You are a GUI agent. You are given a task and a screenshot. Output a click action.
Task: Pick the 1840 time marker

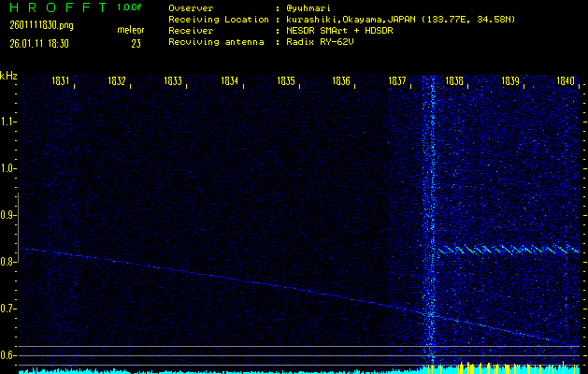566,82
